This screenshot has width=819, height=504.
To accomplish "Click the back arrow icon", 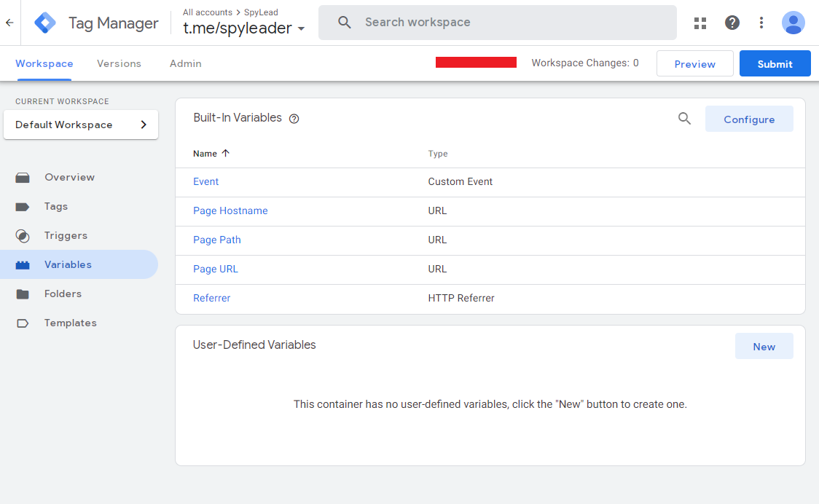I will click(9, 23).
